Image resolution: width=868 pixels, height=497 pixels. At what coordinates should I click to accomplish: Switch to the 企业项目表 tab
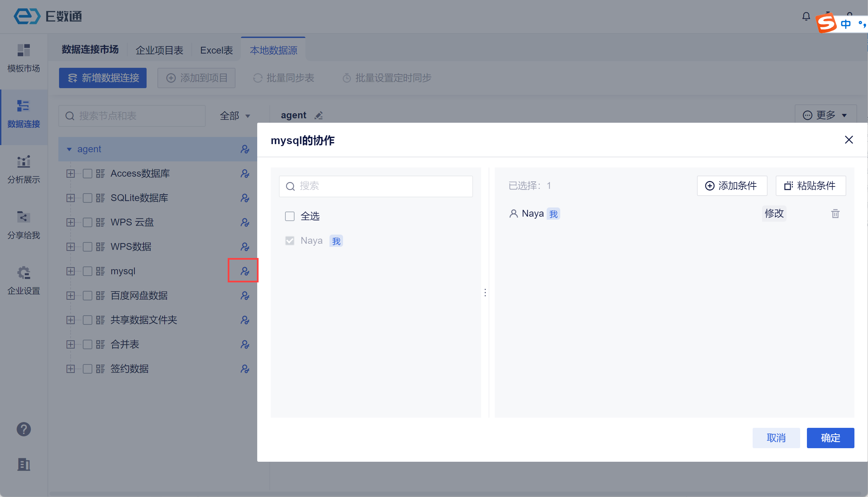click(159, 50)
